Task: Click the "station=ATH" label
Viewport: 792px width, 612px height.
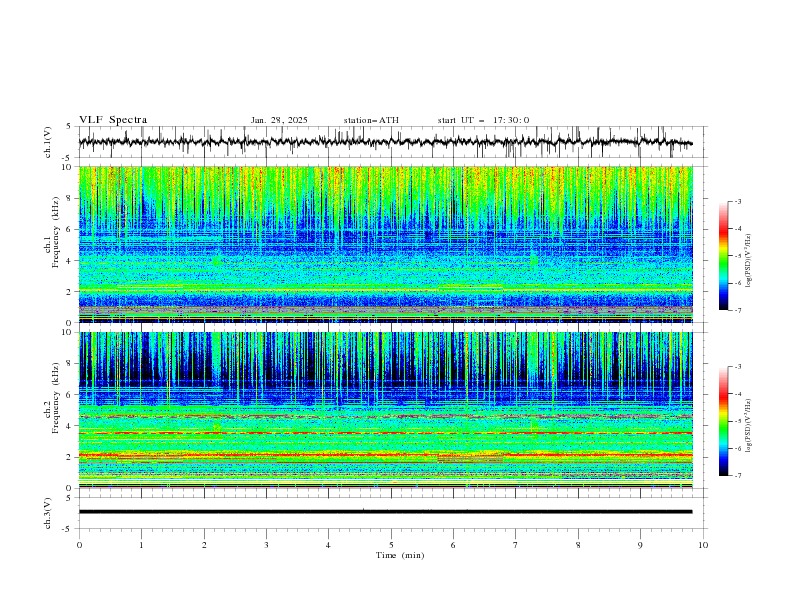Action: pos(371,120)
